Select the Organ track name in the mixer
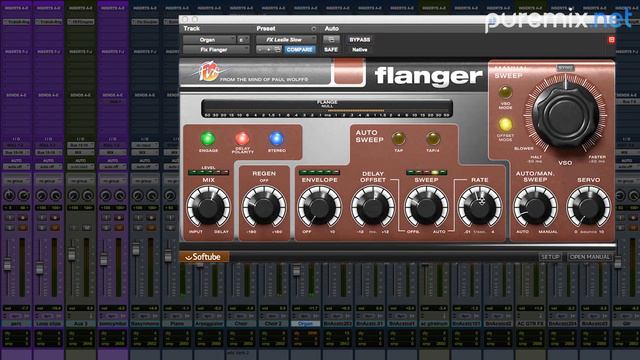This screenshot has height=360, width=640. point(305,323)
